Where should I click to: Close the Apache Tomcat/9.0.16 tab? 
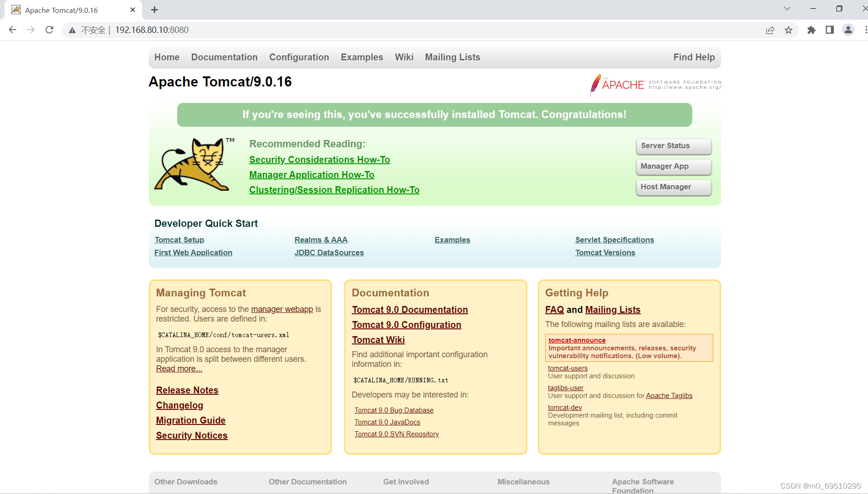(133, 10)
